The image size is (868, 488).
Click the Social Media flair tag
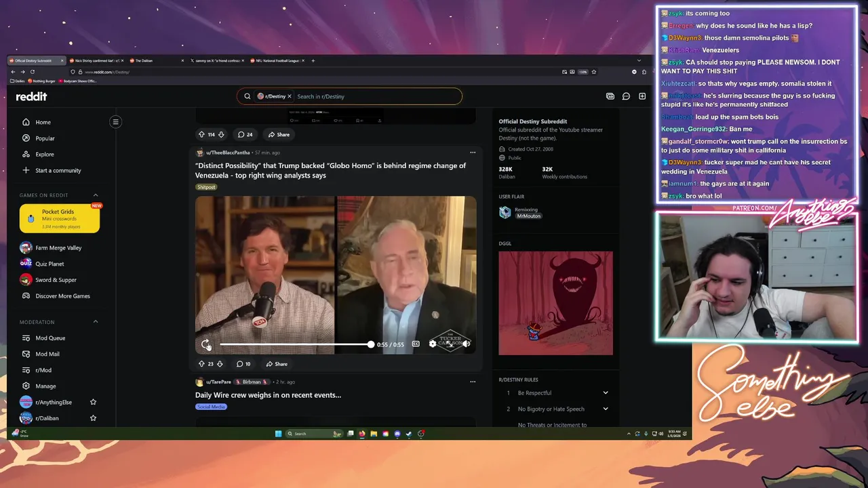pos(211,407)
